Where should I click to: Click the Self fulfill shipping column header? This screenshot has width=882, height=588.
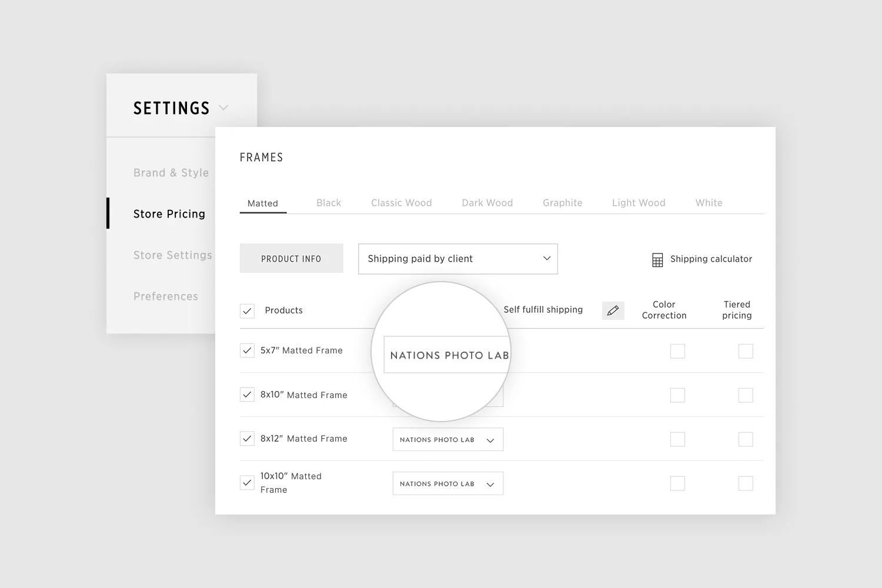pos(543,310)
